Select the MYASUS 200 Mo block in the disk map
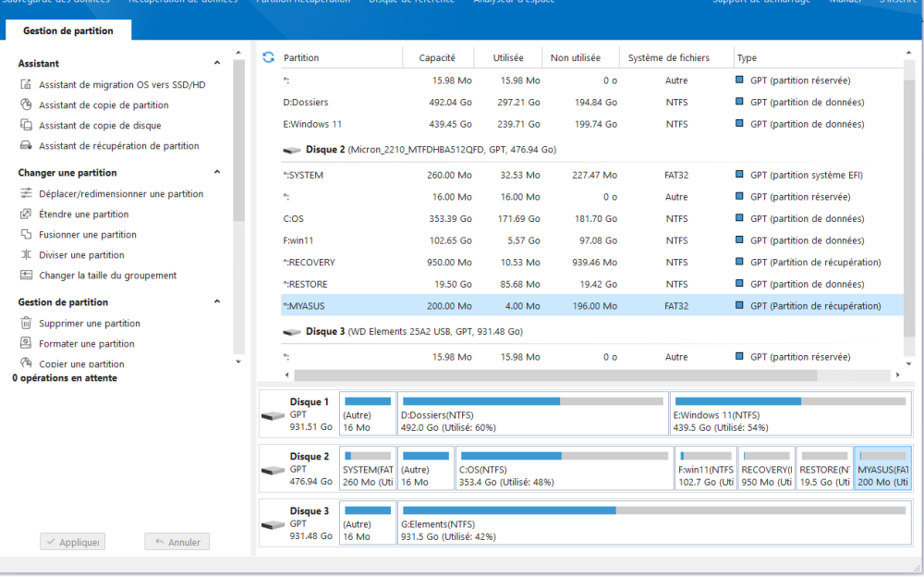 pyautogui.click(x=882, y=469)
